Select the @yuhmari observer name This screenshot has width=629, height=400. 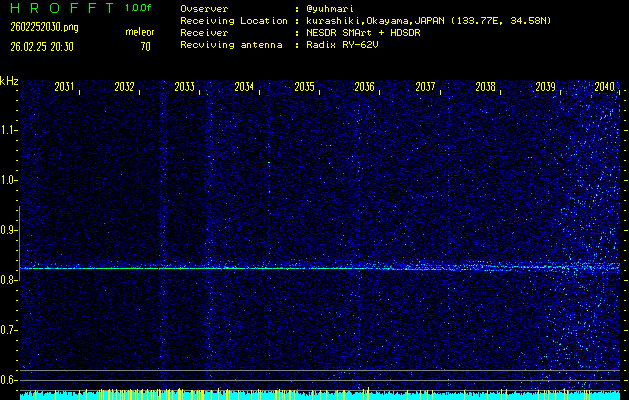point(335,8)
